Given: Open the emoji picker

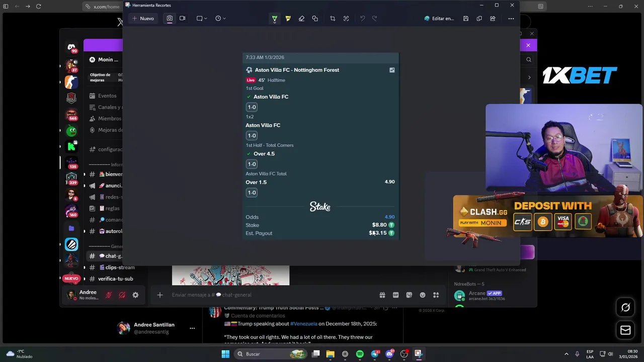Looking at the screenshot, I should coord(423,295).
